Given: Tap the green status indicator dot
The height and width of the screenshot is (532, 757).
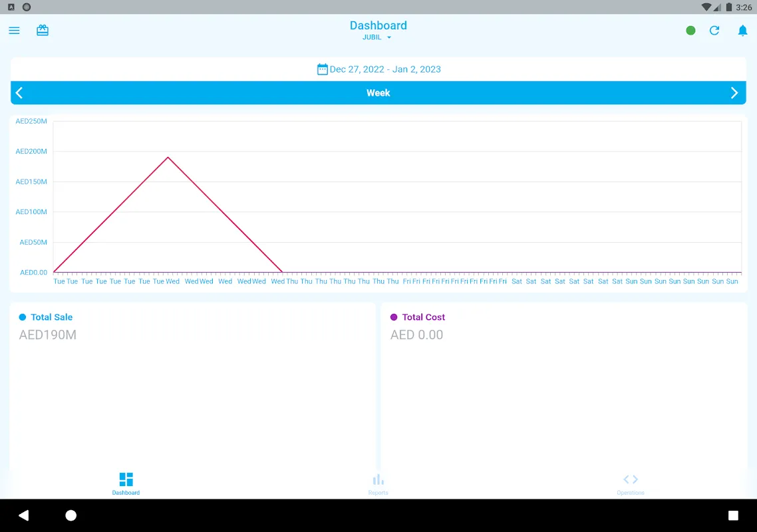Looking at the screenshot, I should click(x=690, y=31).
